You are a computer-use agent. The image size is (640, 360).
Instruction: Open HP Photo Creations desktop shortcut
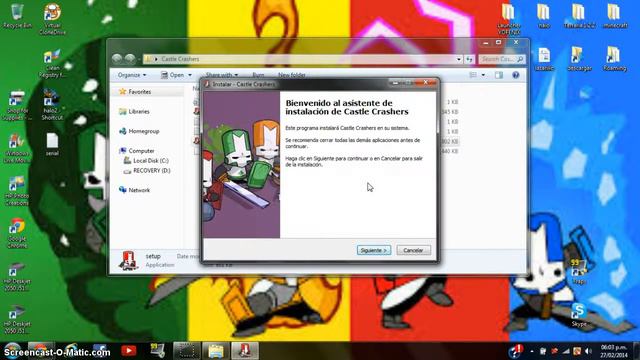pyautogui.click(x=17, y=191)
